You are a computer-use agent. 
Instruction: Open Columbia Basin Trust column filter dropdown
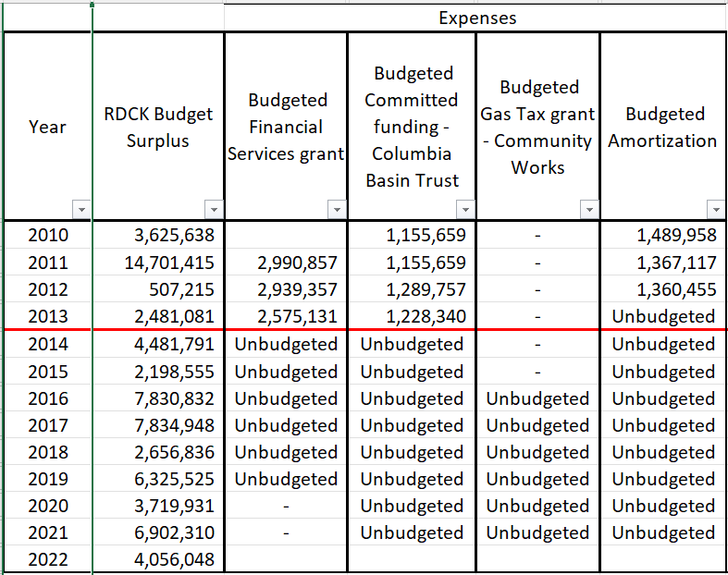(465, 210)
